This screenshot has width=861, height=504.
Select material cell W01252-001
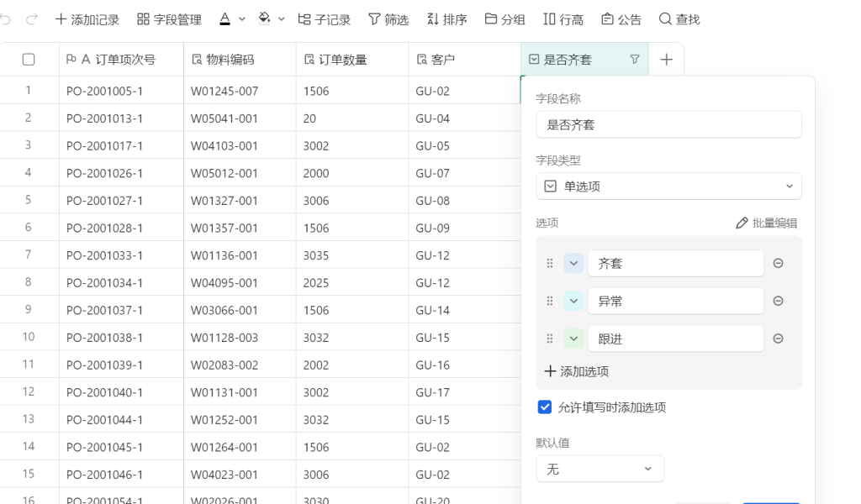click(240, 419)
